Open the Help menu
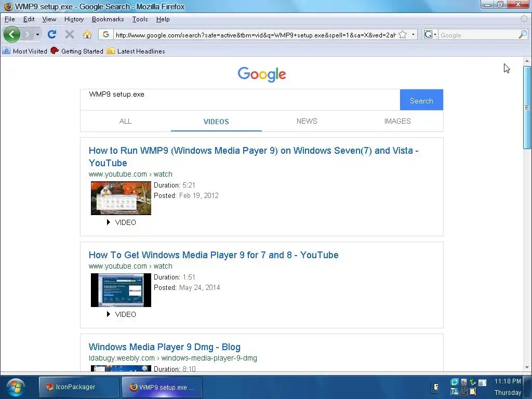 coord(163,19)
